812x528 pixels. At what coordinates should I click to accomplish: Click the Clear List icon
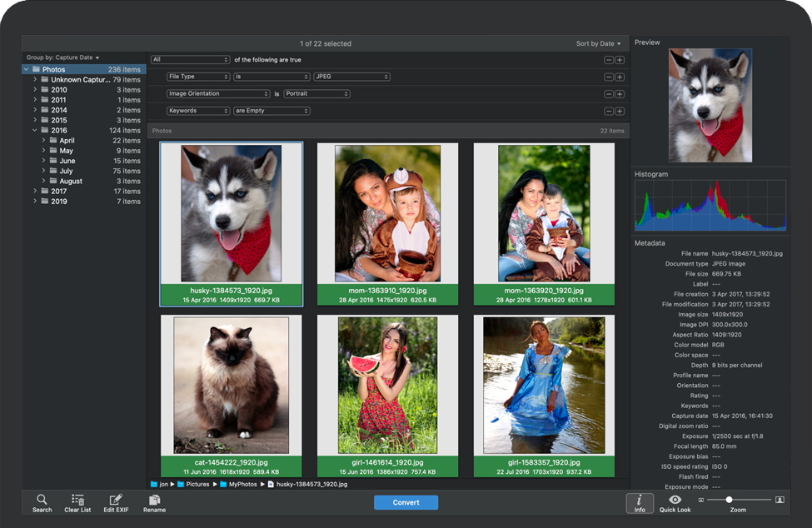coord(77,500)
